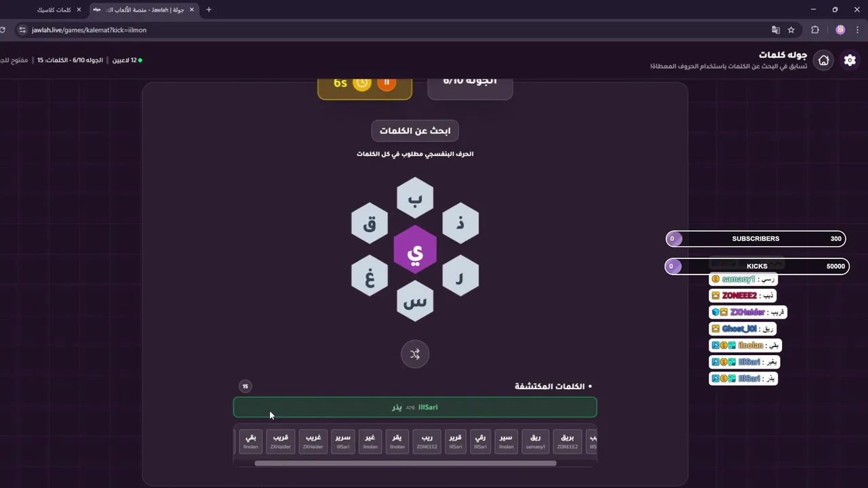Open the settings gear icon
The image size is (868, 488).
850,60
